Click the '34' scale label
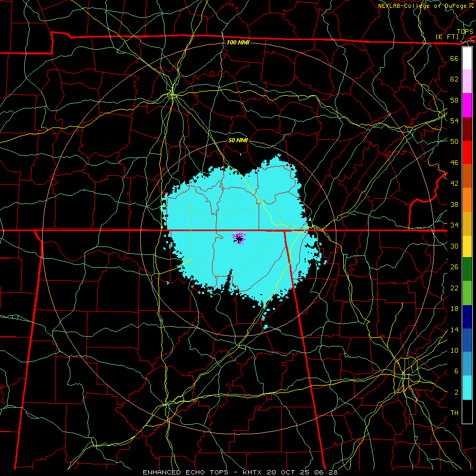The height and width of the screenshot is (476, 476). (x=454, y=225)
